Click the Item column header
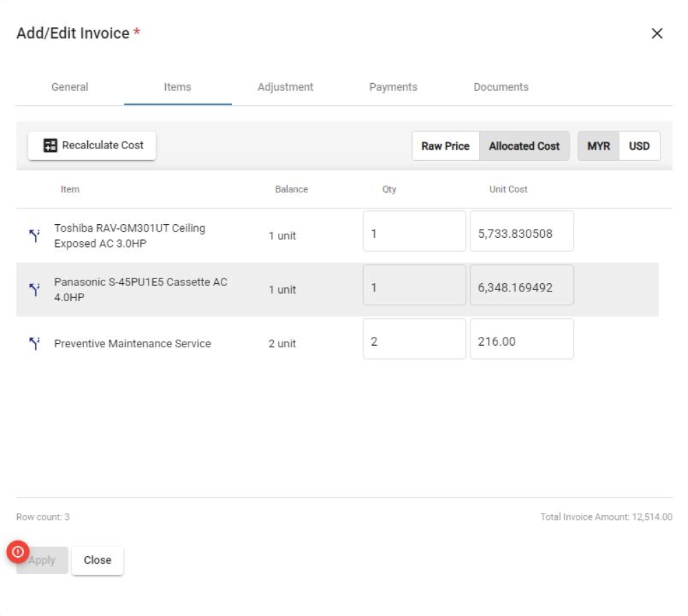688x616 pixels. [x=70, y=189]
